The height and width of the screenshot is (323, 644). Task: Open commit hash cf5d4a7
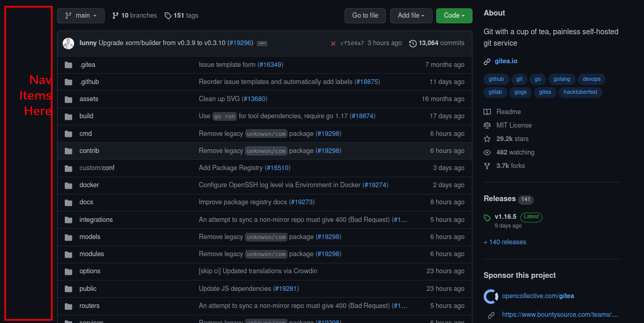click(352, 43)
